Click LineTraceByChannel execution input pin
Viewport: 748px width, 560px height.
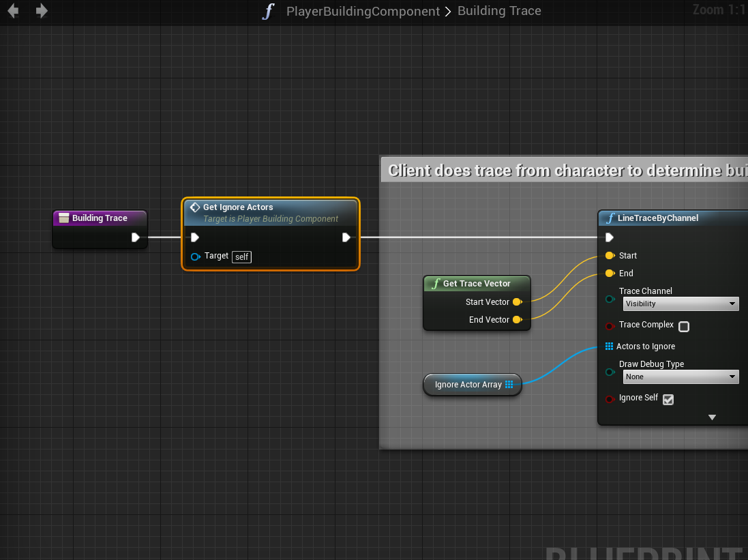[x=610, y=237]
